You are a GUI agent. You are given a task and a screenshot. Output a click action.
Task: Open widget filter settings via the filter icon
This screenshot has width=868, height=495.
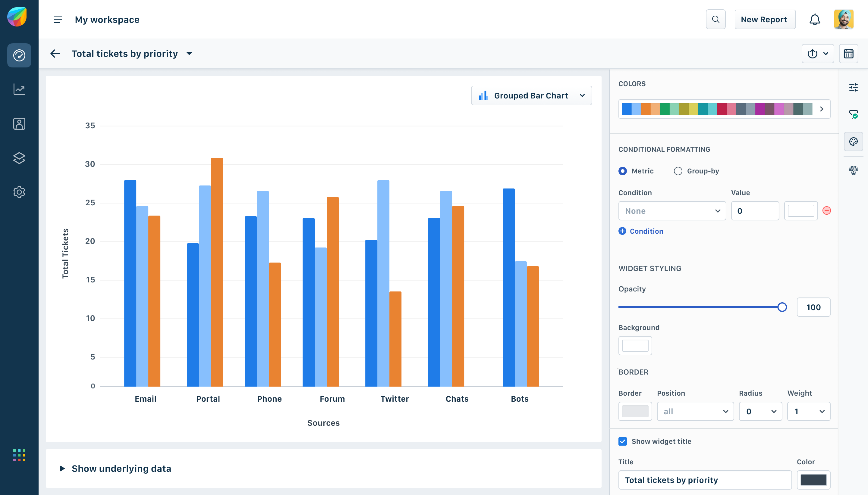pyautogui.click(x=854, y=114)
